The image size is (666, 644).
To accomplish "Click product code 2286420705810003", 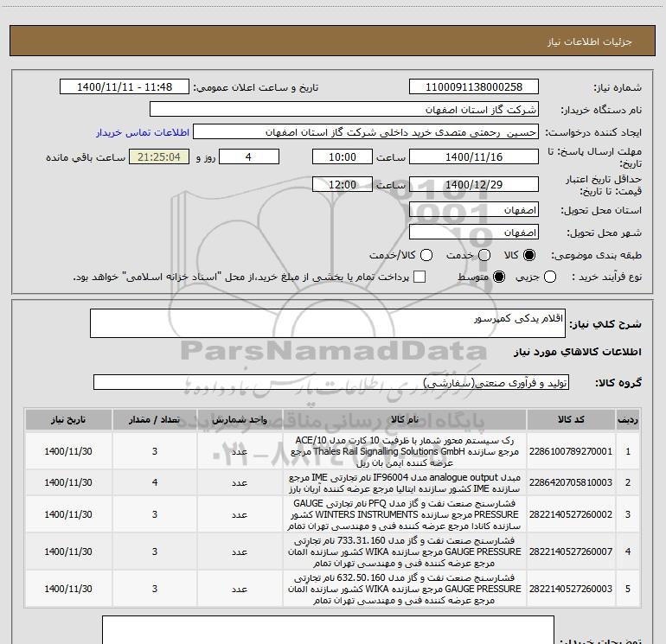I will (x=571, y=482).
